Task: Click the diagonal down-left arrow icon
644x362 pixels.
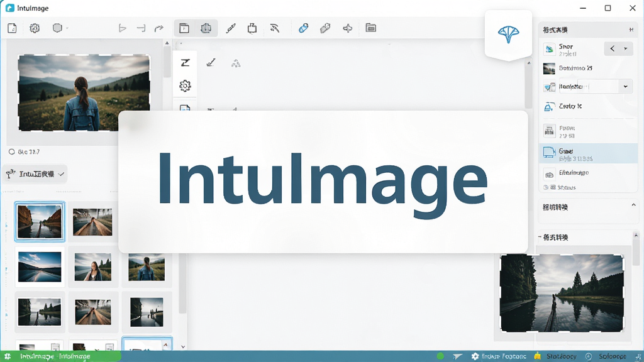Action: (x=211, y=62)
